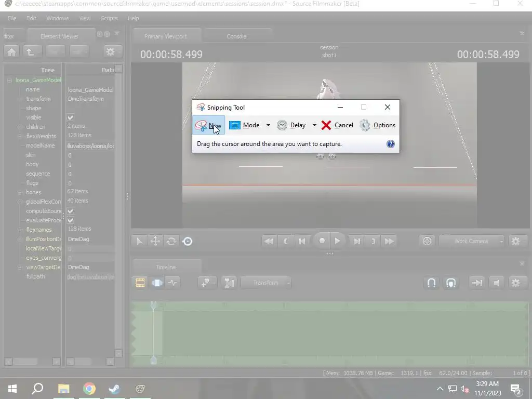This screenshot has width=532, height=399.
Task: Open the Windows menu
Action: pyautogui.click(x=57, y=18)
